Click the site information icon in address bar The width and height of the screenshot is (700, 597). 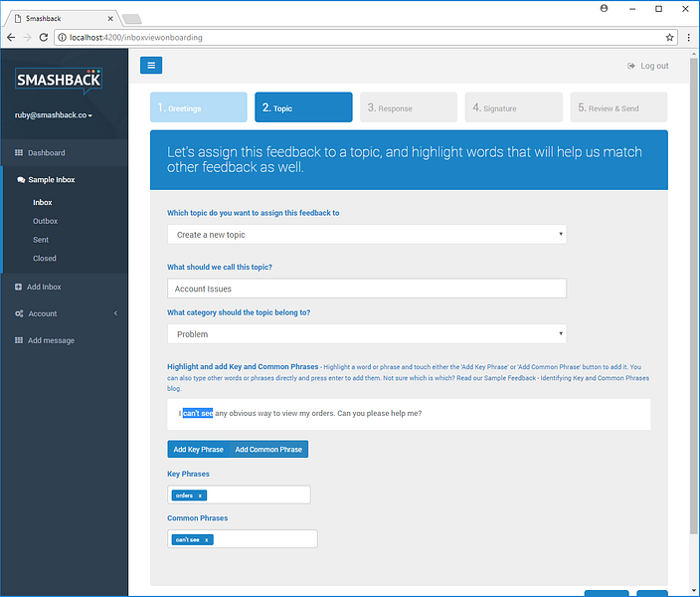(x=62, y=38)
